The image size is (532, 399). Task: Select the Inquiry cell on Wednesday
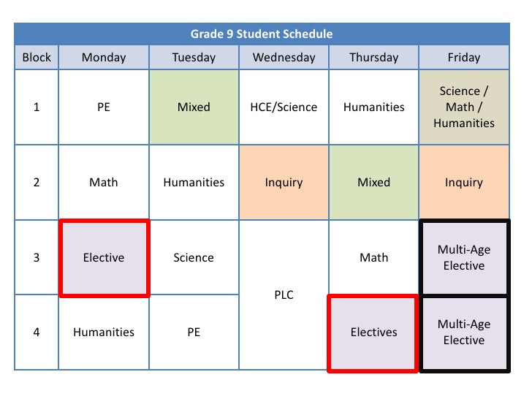(284, 183)
